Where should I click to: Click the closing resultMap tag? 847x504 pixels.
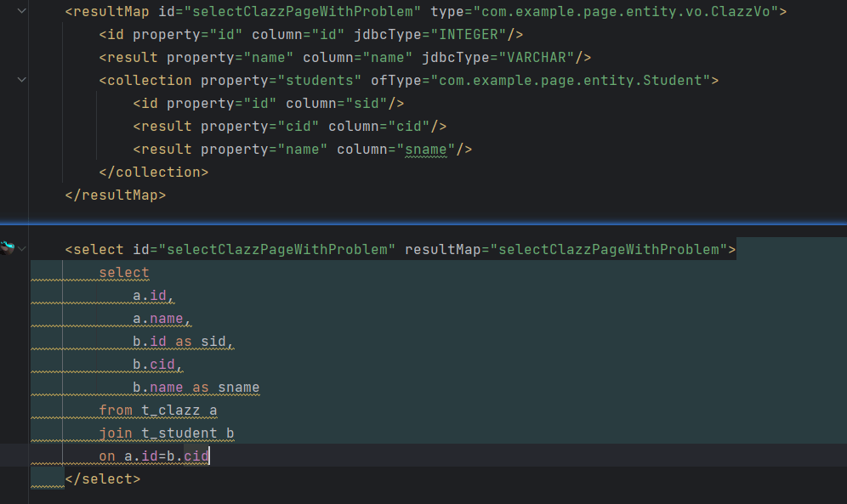(115, 195)
